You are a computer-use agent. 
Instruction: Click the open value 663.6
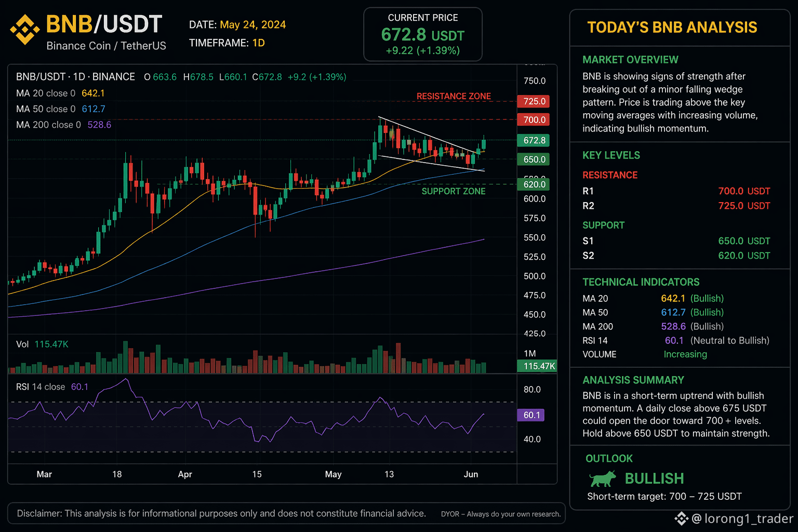click(x=164, y=77)
